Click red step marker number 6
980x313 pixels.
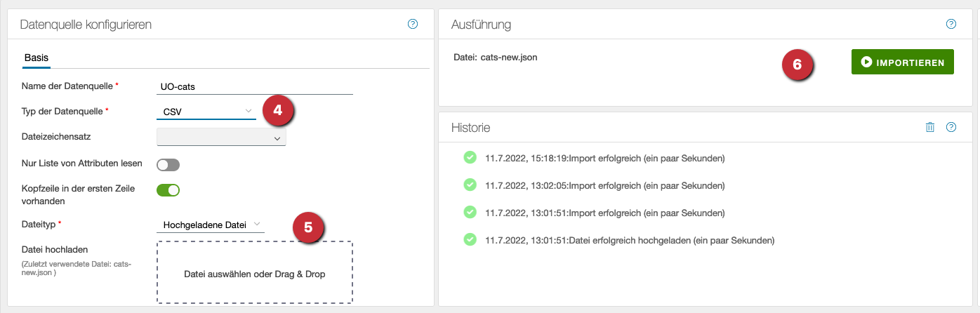pyautogui.click(x=797, y=64)
